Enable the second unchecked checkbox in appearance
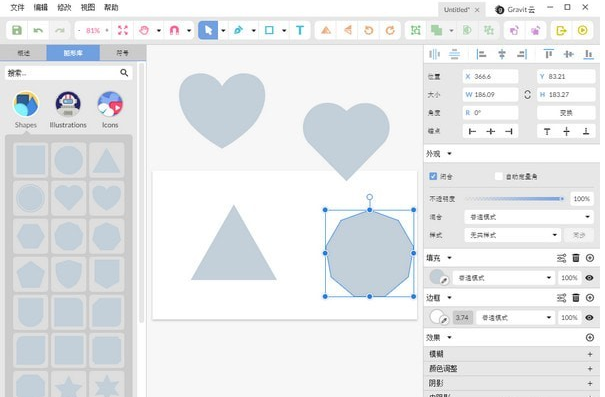Viewport: 605px width, 397px height. pos(499,176)
